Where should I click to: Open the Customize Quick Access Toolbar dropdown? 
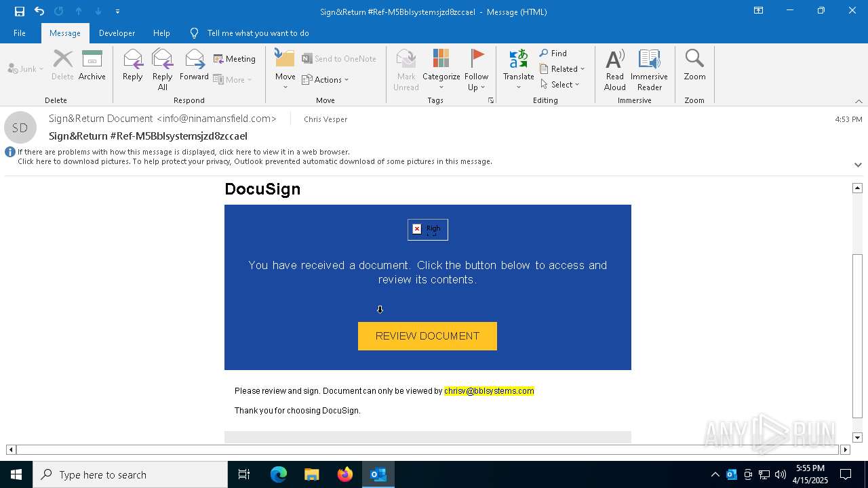pos(117,12)
